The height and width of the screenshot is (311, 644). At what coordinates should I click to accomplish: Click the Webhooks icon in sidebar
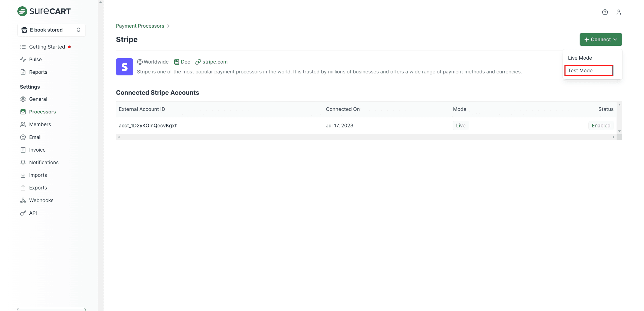click(x=23, y=200)
